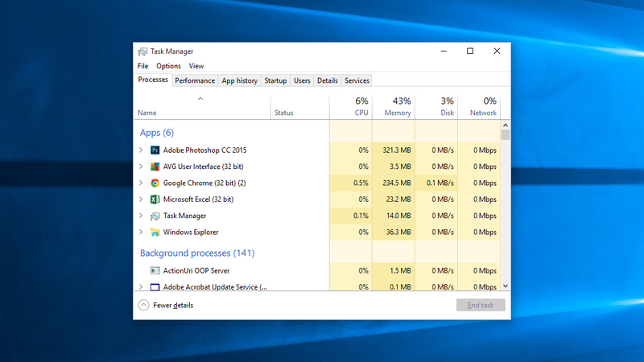The width and height of the screenshot is (644, 362).
Task: Open the File menu
Action: [143, 66]
